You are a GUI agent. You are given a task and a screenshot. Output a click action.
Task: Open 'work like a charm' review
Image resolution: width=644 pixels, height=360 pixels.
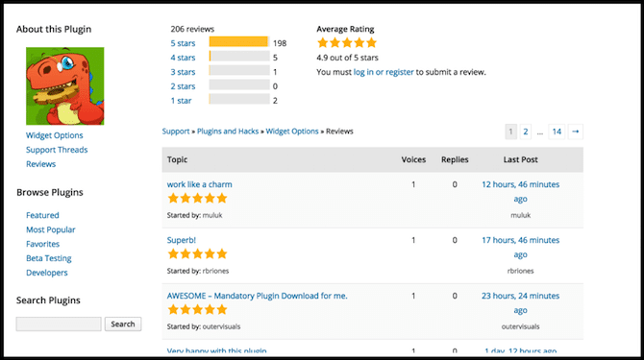click(199, 184)
